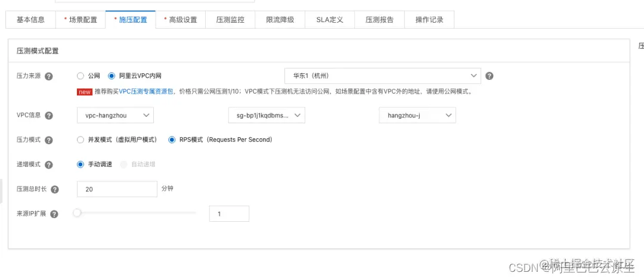
Task: Open help icon beside region dropdown 华东1
Action: point(489,76)
